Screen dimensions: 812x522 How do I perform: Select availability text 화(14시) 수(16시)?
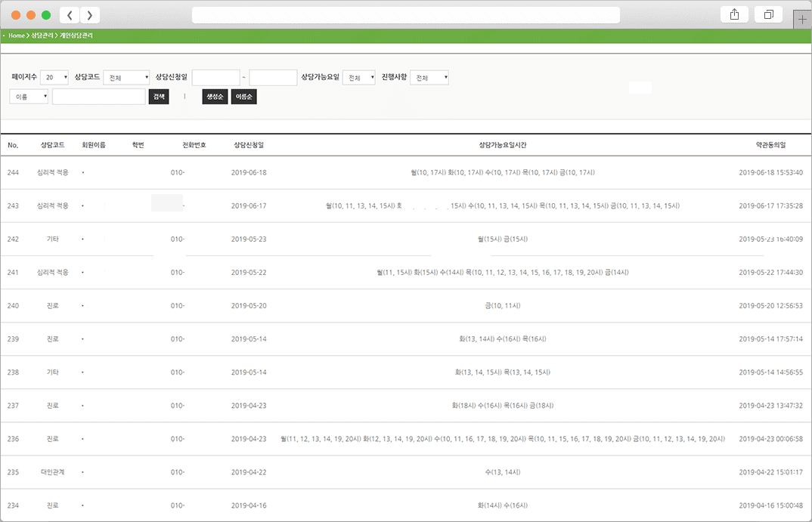click(x=503, y=505)
